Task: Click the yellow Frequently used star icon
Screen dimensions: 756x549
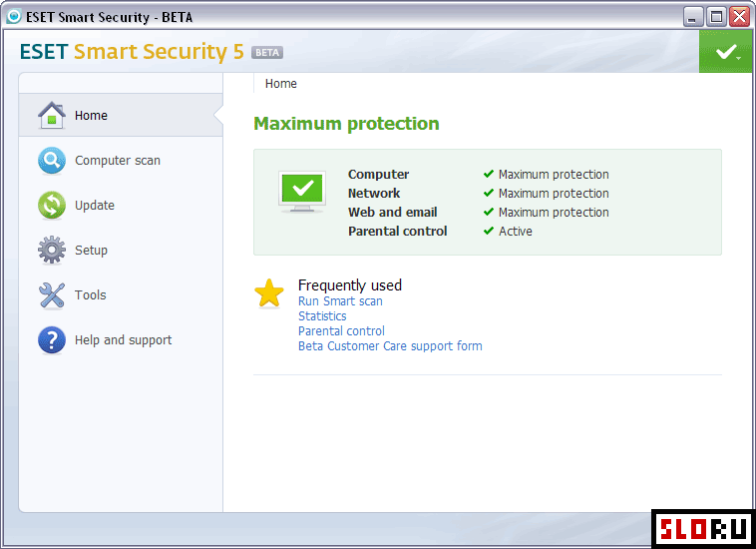Action: [x=269, y=293]
